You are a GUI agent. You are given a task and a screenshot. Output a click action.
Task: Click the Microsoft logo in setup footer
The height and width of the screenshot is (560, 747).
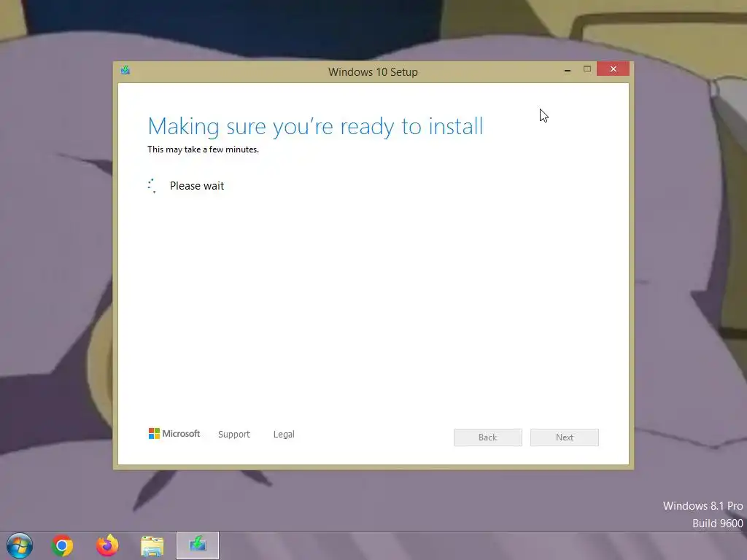(174, 433)
